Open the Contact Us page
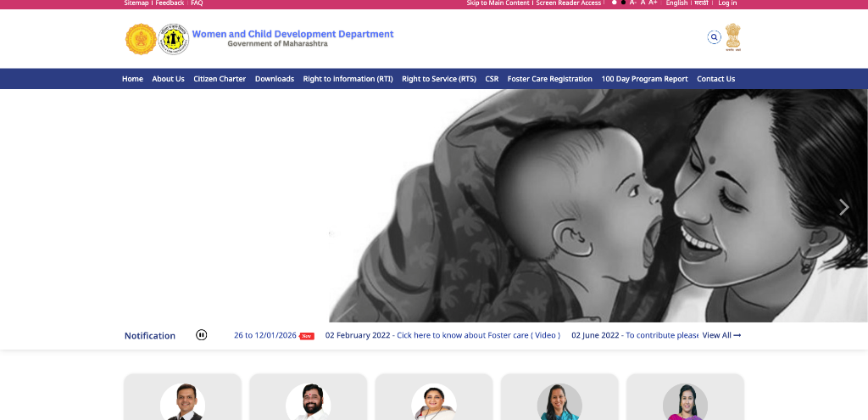This screenshot has height=420, width=868. tap(715, 79)
